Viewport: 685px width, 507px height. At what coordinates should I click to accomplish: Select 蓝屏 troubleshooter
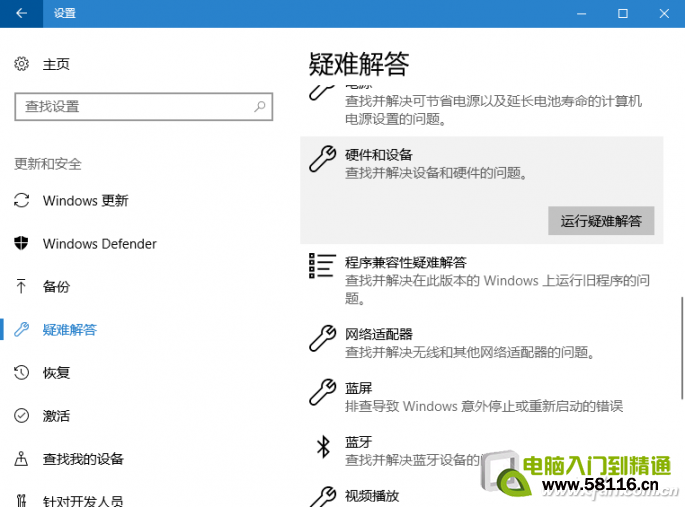[x=359, y=388]
